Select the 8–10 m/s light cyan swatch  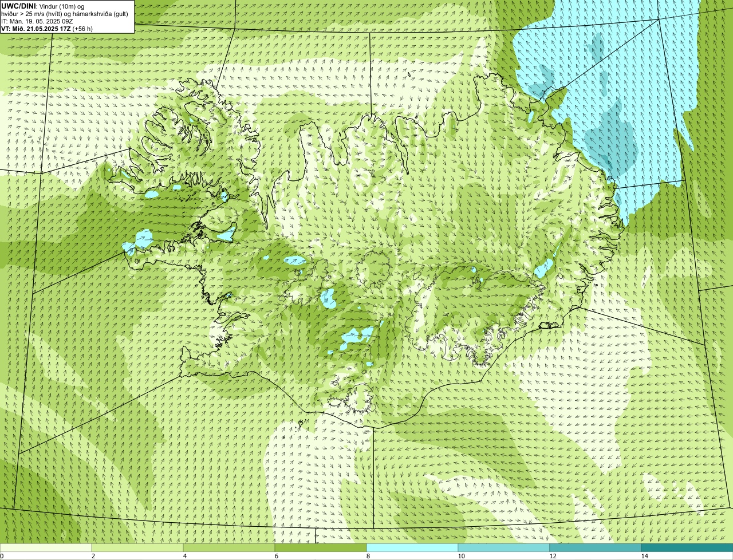coord(412,547)
